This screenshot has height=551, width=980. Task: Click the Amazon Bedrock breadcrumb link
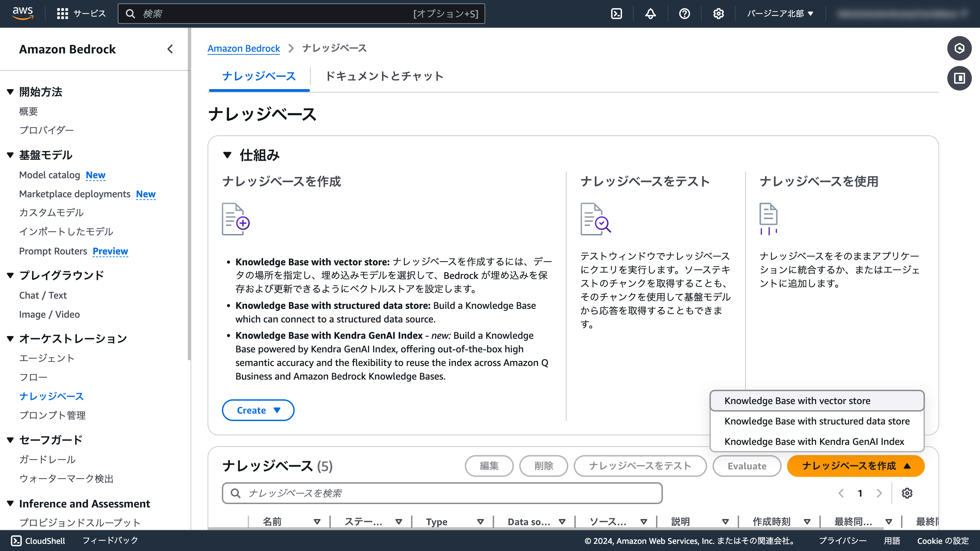[244, 48]
